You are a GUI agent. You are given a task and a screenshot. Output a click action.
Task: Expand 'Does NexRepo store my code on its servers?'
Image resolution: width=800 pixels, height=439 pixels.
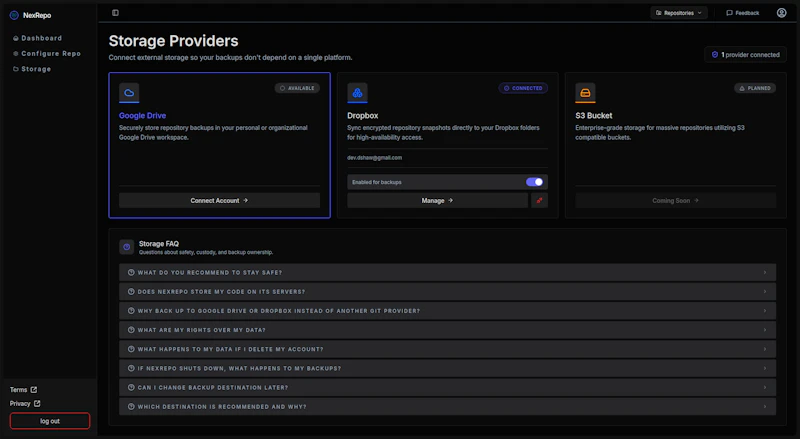[447, 291]
